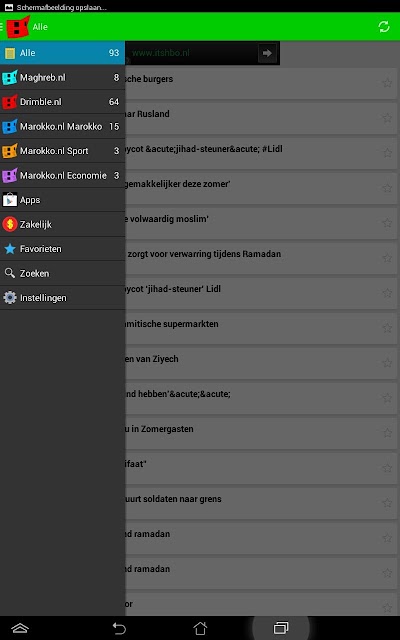Tap the Android back navigation button

(119, 628)
